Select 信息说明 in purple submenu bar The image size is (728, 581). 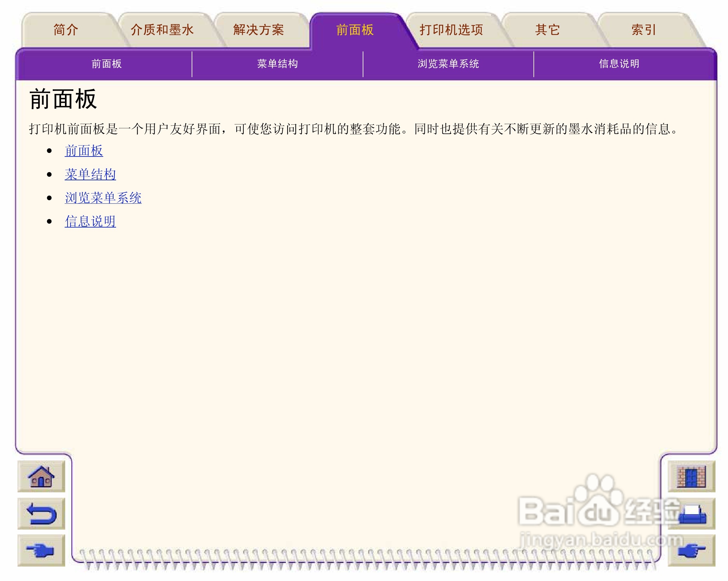tap(619, 64)
